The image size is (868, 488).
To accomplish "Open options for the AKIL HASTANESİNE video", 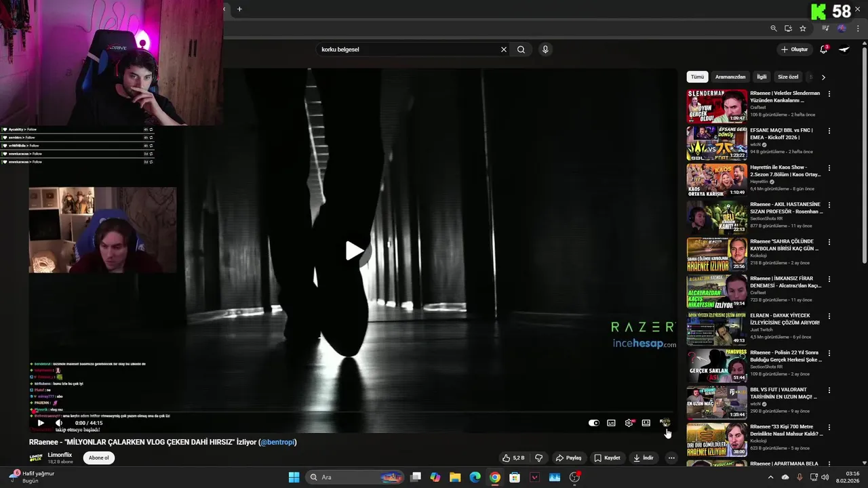I will [829, 205].
